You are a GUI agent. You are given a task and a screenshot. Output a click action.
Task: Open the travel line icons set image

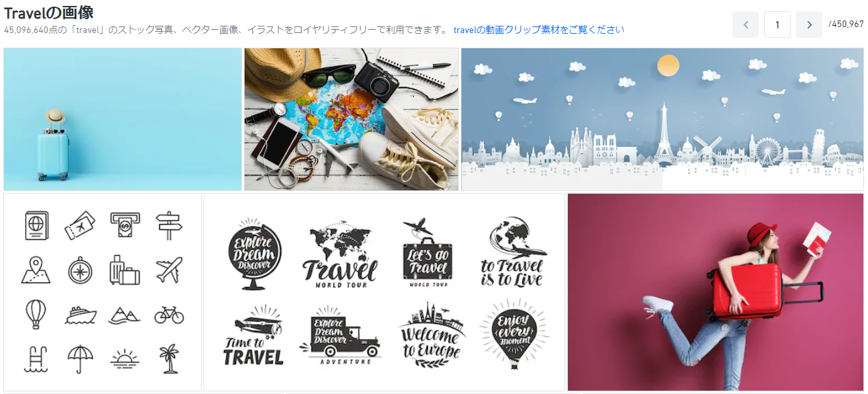102,292
